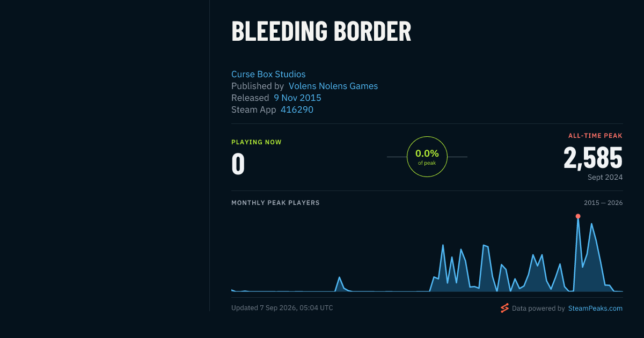644x338 pixels.
Task: Click the 2015 — 2026 range label
Action: pos(603,203)
